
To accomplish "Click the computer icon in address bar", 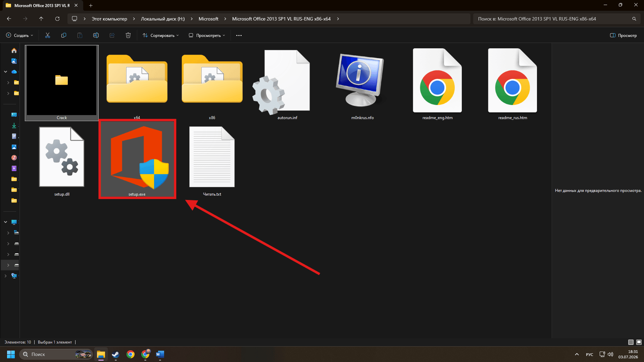I will (x=75, y=19).
